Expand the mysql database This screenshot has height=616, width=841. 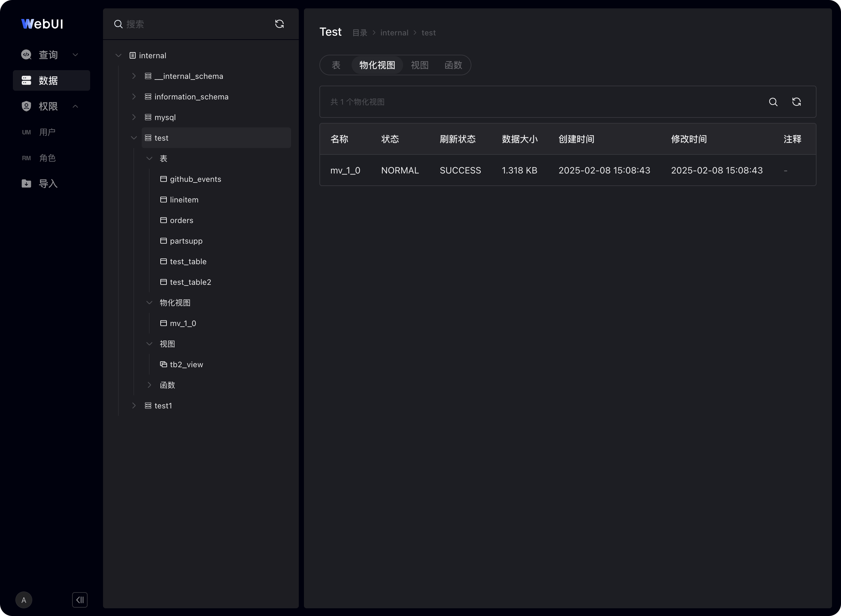point(134,117)
